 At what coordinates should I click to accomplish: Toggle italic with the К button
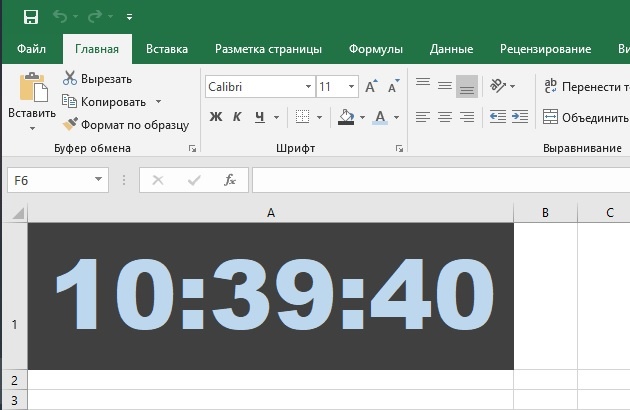(237, 117)
